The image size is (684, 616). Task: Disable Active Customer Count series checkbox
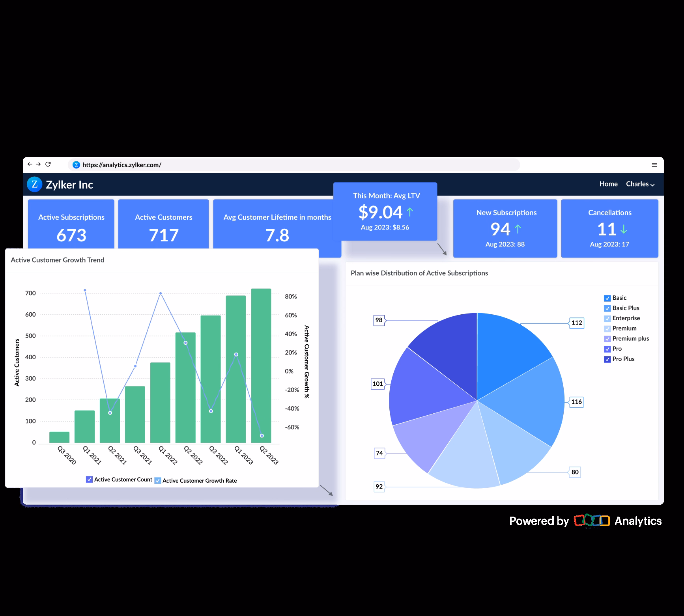89,480
